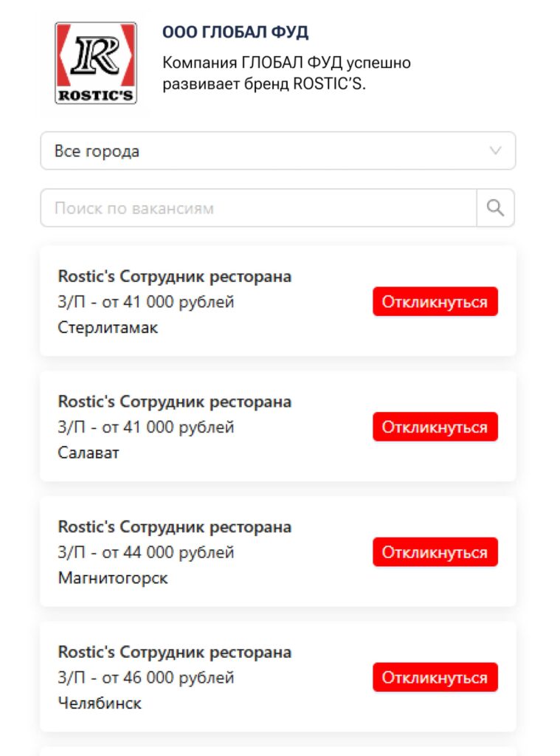
Task: Click the ROSTIC'S company logo
Action: (x=96, y=63)
